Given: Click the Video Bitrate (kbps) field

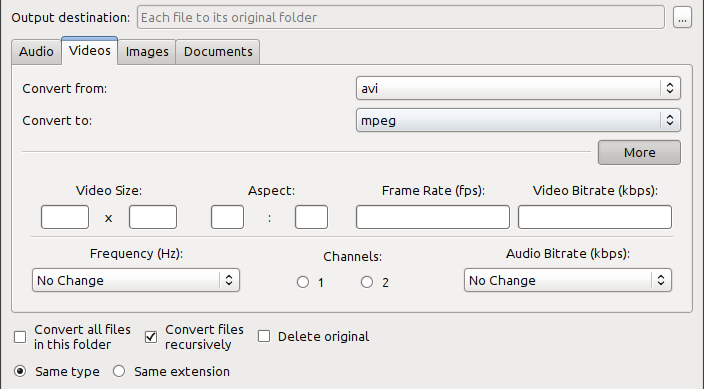Looking at the screenshot, I should [x=595, y=217].
